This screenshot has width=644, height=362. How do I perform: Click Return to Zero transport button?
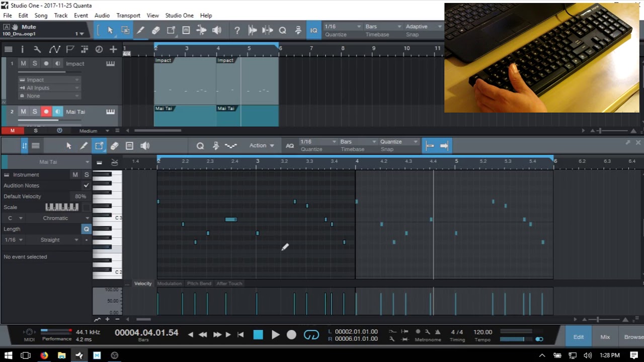(x=240, y=334)
